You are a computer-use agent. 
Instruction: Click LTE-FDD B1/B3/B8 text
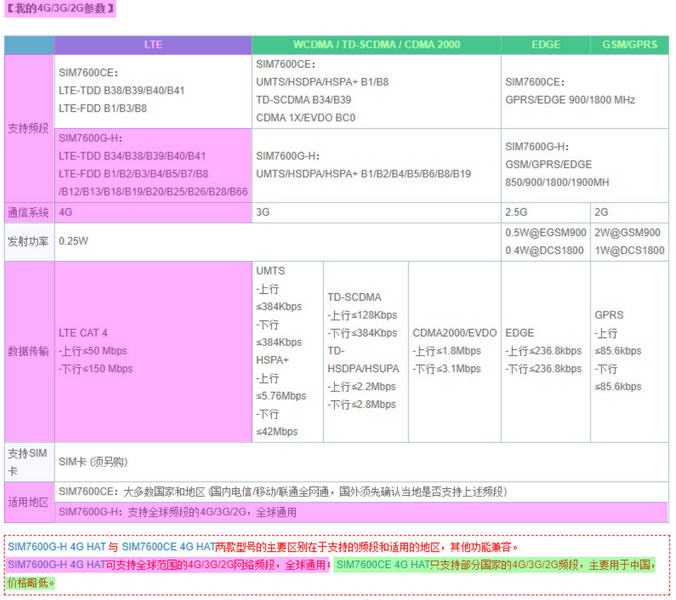coord(103,109)
